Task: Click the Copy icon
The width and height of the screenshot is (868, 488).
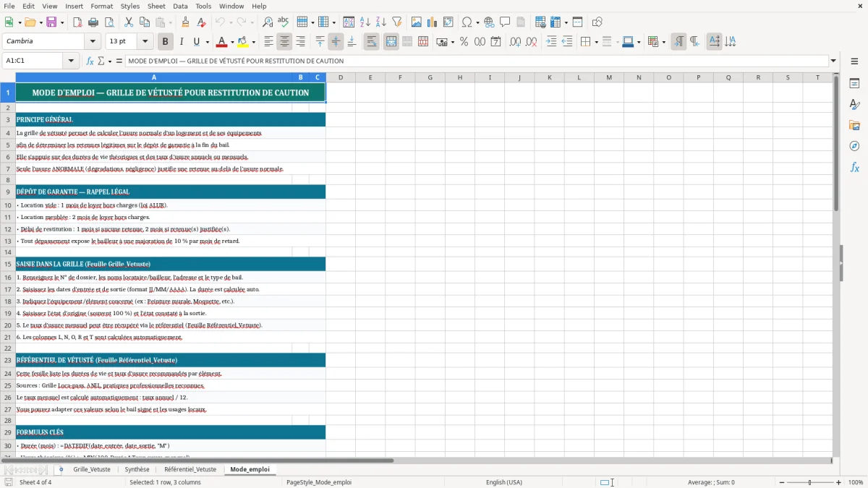Action: (x=144, y=22)
